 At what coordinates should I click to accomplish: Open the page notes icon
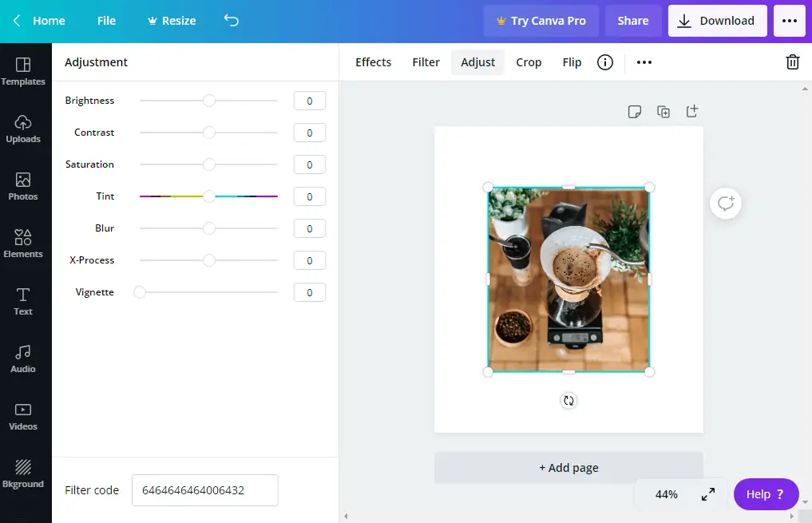635,112
